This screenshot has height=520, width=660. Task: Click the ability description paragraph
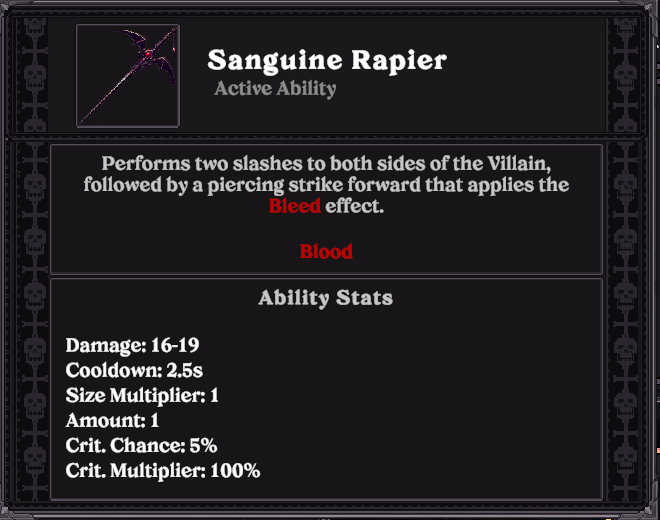click(326, 185)
